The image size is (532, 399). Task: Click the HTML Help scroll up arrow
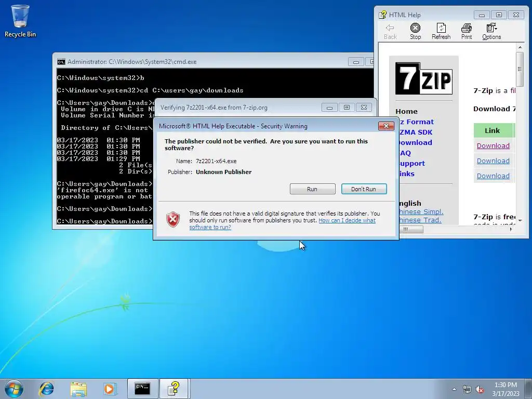[x=520, y=47]
